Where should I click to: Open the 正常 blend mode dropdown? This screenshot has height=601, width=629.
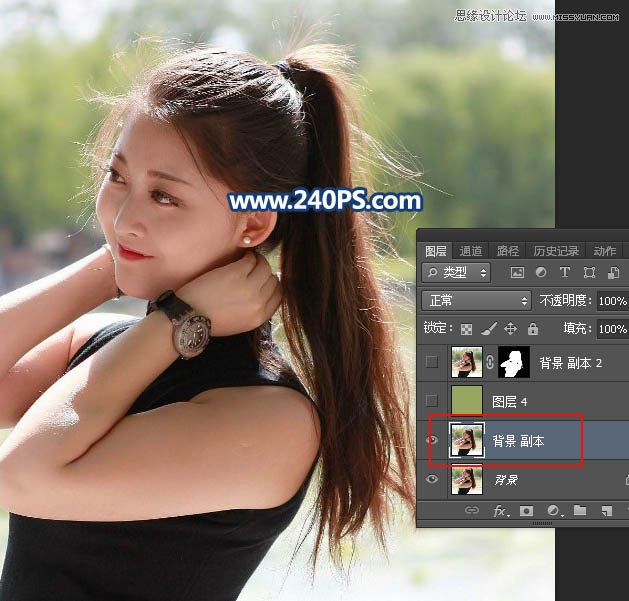476,300
